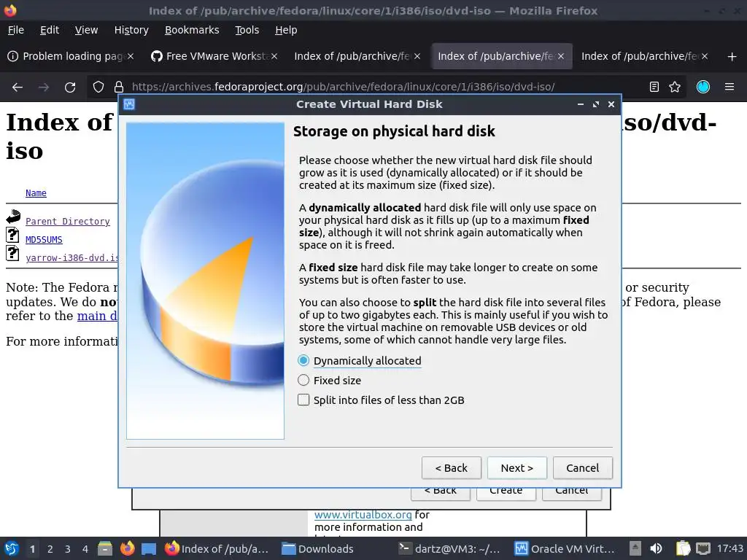This screenshot has width=747, height=560.
Task: Click the 17:43 taskbar clock
Action: pyautogui.click(x=729, y=548)
